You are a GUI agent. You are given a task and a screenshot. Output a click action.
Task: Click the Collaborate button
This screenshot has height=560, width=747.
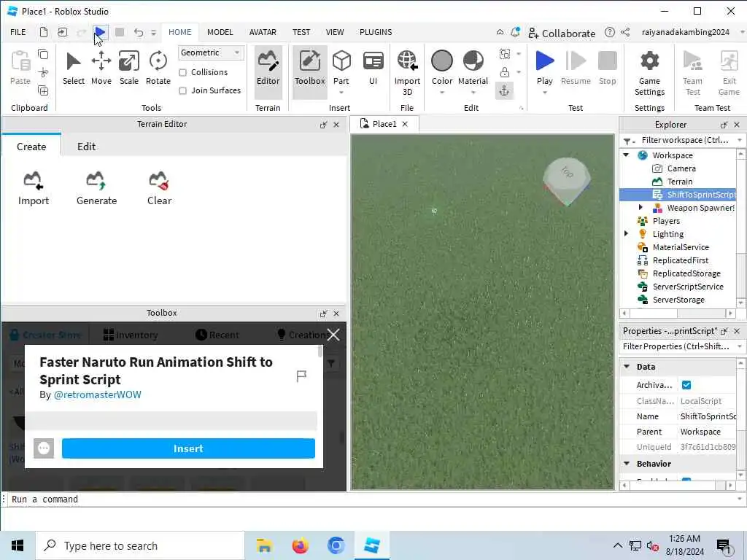[x=562, y=34]
